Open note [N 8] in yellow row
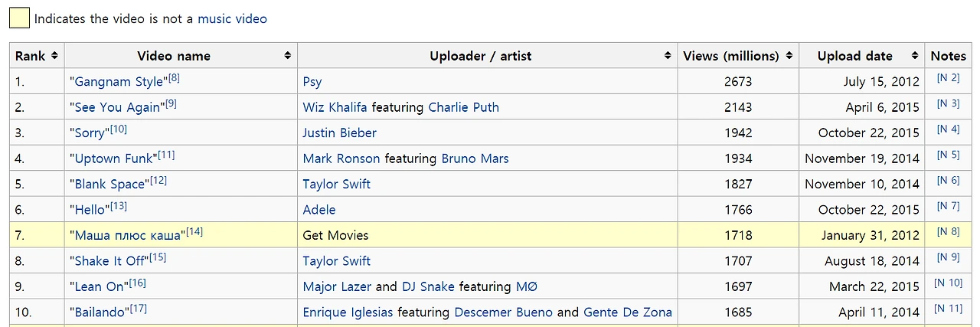980x327 pixels. pyautogui.click(x=948, y=232)
